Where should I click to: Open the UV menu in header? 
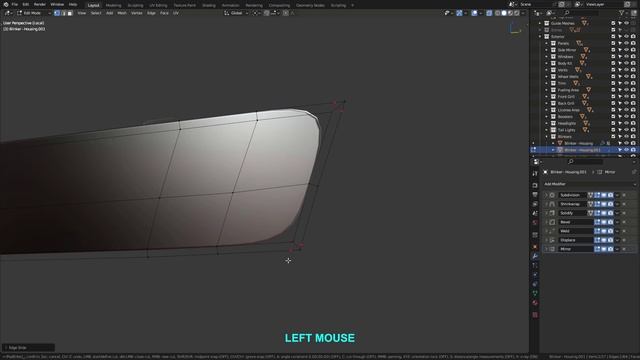176,13
